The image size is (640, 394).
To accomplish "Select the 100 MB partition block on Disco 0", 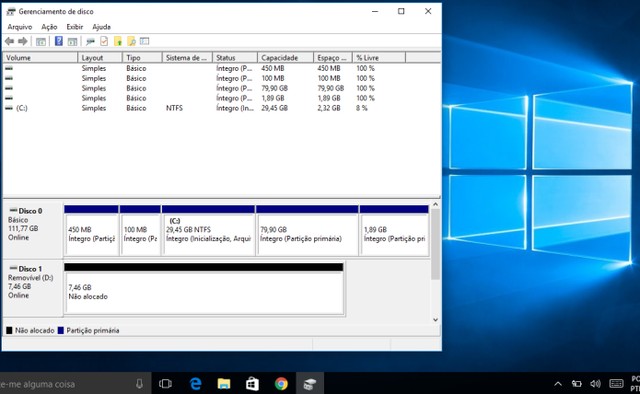I will pyautogui.click(x=140, y=231).
